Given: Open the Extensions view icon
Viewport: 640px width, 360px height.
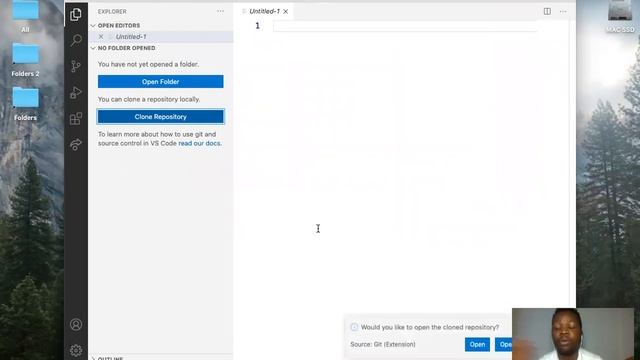Looking at the screenshot, I should point(76,119).
